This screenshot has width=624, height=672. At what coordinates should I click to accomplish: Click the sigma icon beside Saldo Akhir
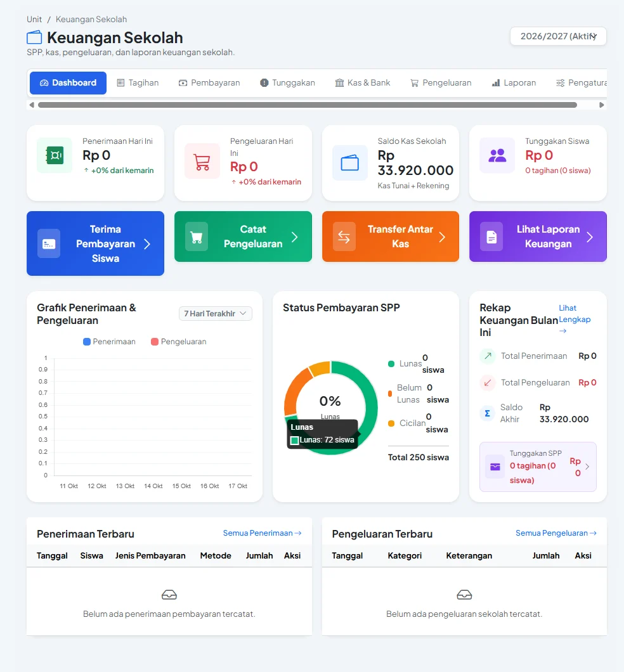click(x=487, y=413)
